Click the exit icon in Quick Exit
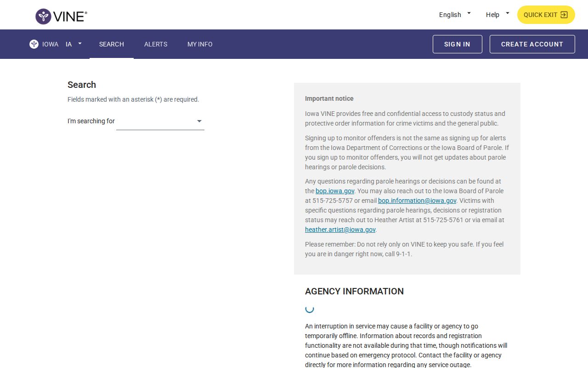 [x=564, y=15]
